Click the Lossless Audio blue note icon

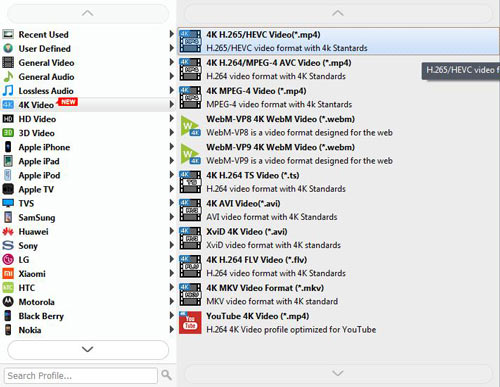[8, 90]
